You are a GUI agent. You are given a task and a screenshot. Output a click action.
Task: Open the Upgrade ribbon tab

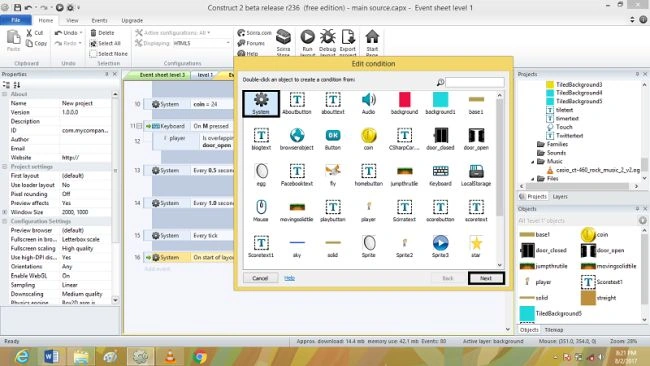(132, 20)
